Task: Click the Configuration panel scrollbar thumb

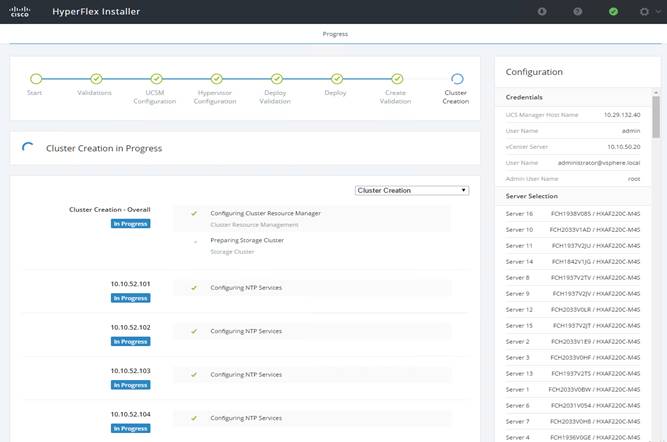Action: [x=656, y=117]
